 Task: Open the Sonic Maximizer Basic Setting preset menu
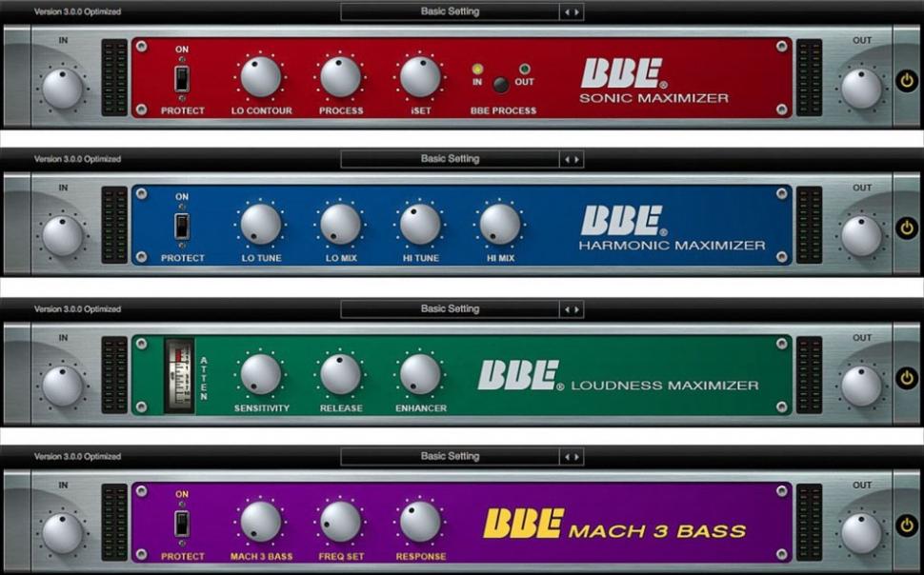pos(450,11)
